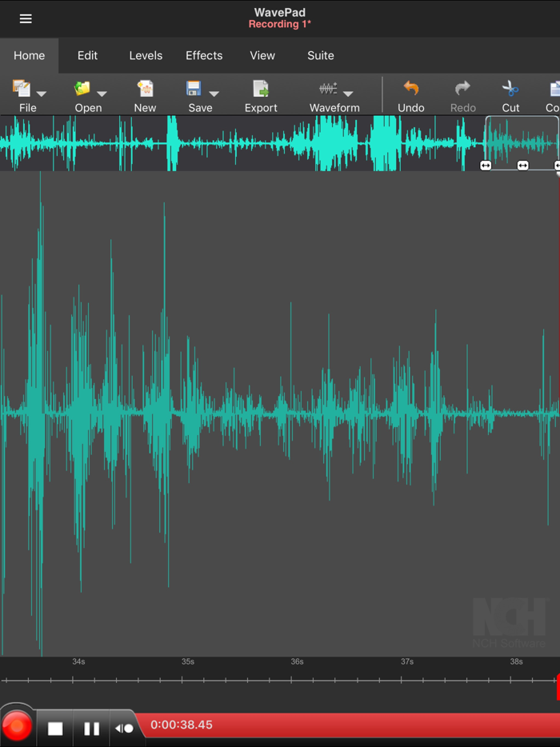Click the rewind-to-record marker button
560x747 pixels.
tap(124, 729)
